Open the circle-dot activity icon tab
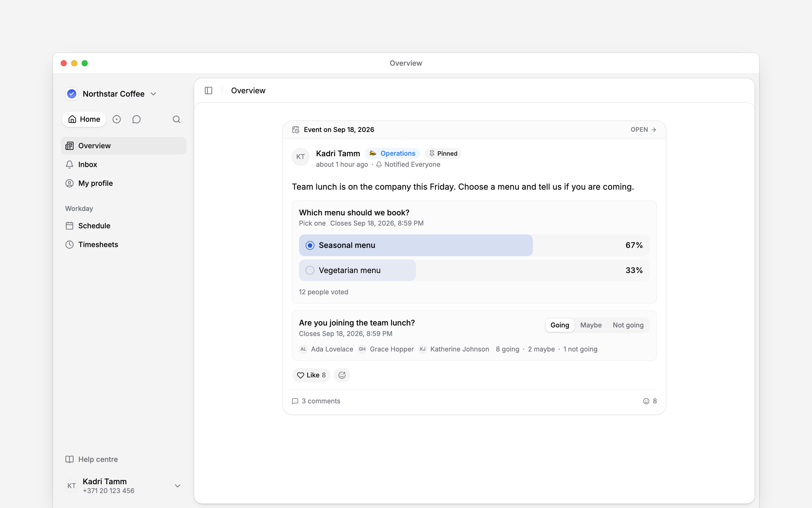The image size is (812, 508). coord(116,119)
